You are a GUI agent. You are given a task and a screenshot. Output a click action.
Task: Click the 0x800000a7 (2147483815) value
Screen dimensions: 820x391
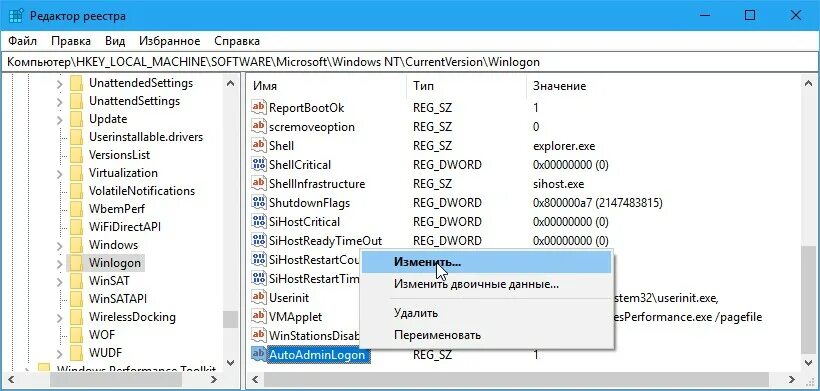click(598, 203)
